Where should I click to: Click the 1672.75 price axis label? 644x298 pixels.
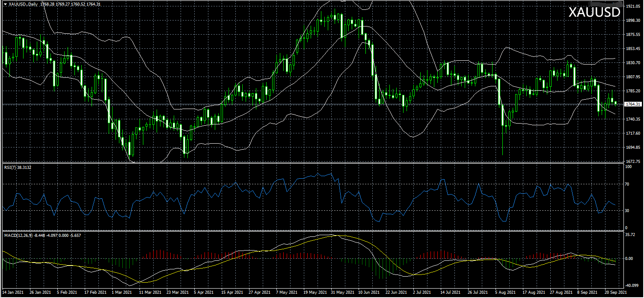632,161
